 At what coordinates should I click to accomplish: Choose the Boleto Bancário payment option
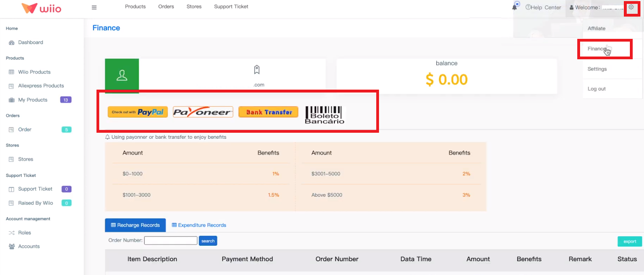point(324,115)
